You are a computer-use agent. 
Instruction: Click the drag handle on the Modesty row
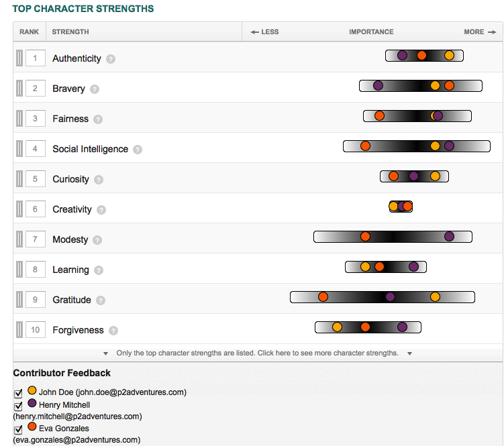[x=19, y=239]
